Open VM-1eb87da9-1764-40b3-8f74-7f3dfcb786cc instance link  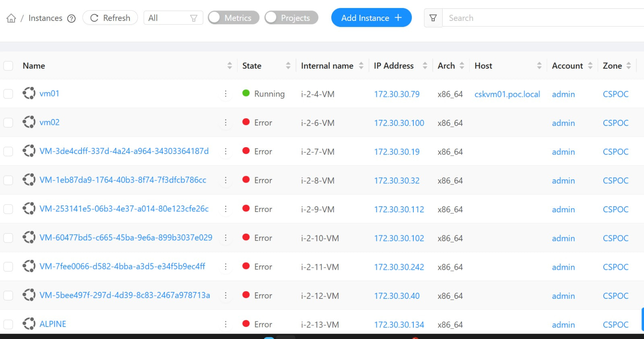tap(123, 180)
